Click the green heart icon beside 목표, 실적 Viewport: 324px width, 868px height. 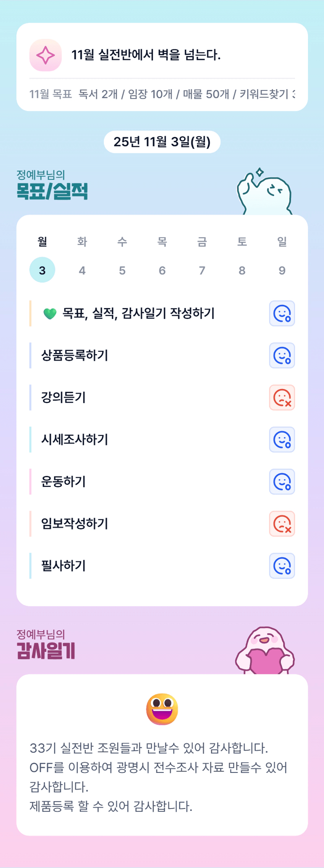click(x=50, y=313)
